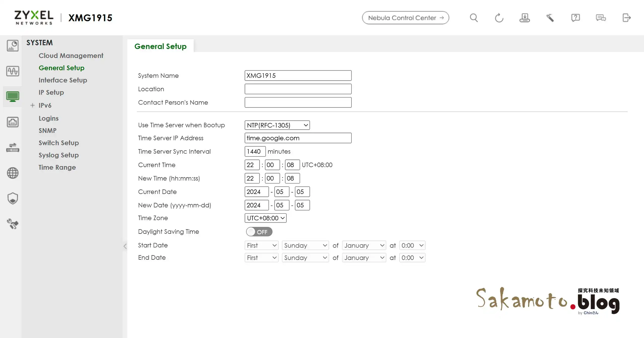The height and width of the screenshot is (338, 644).
Task: Click the Time Server IP Address field
Action: (298, 138)
